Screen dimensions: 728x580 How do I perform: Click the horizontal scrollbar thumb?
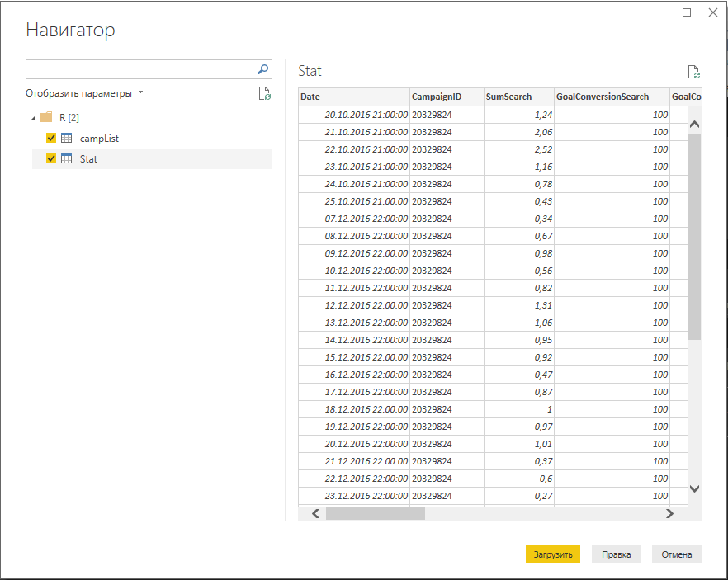tap(375, 513)
